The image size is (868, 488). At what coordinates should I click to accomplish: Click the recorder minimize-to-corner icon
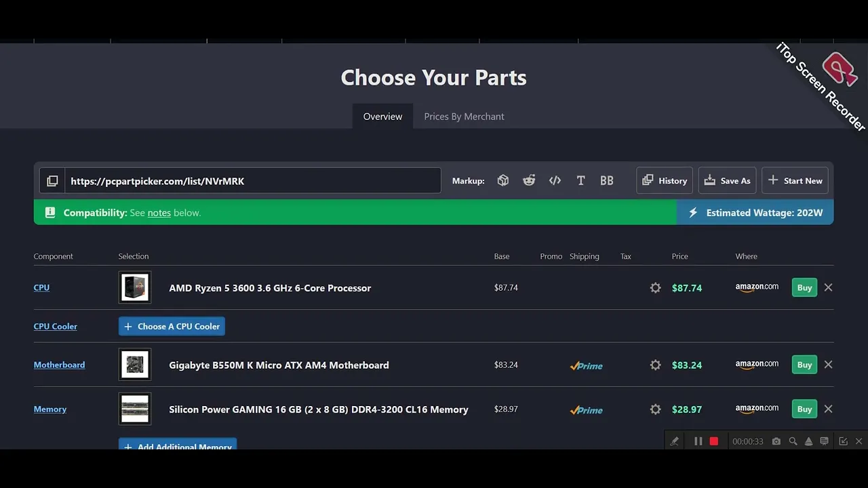tap(843, 441)
